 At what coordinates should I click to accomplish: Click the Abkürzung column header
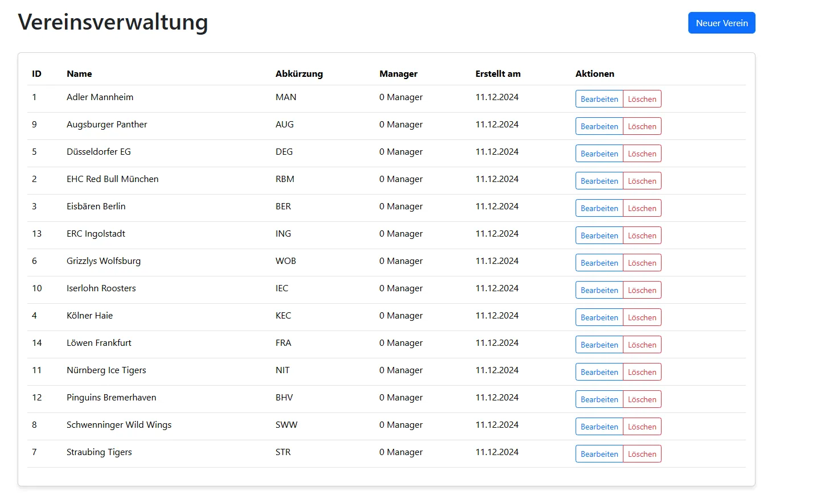(299, 74)
